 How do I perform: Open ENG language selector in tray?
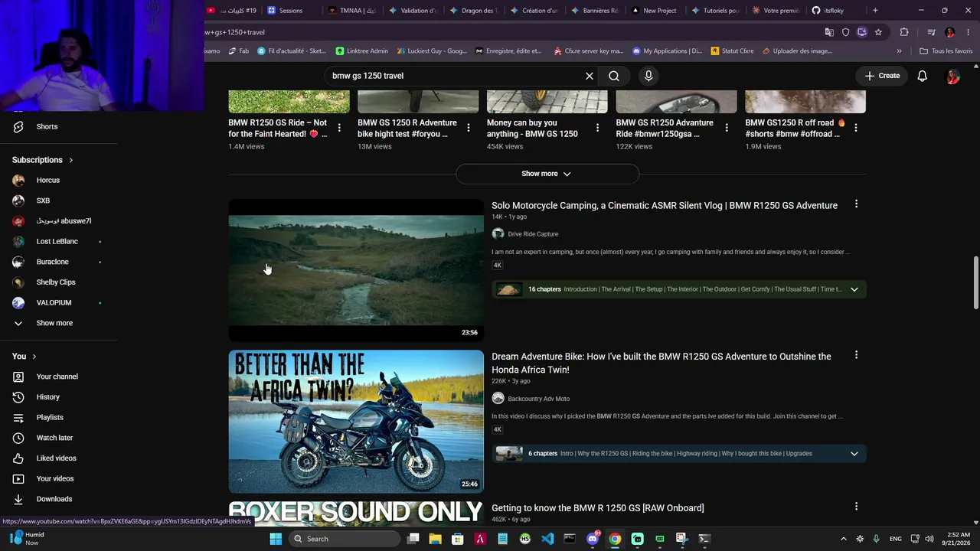(895, 539)
